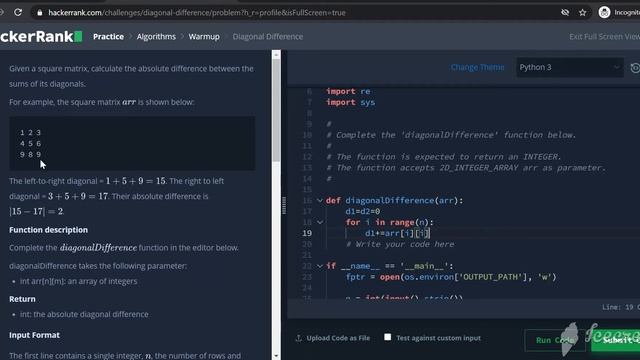Reset code with the circular arrow icon
Image resolution: width=640 pixels, height=360 pixels.
pyautogui.click(x=635, y=68)
